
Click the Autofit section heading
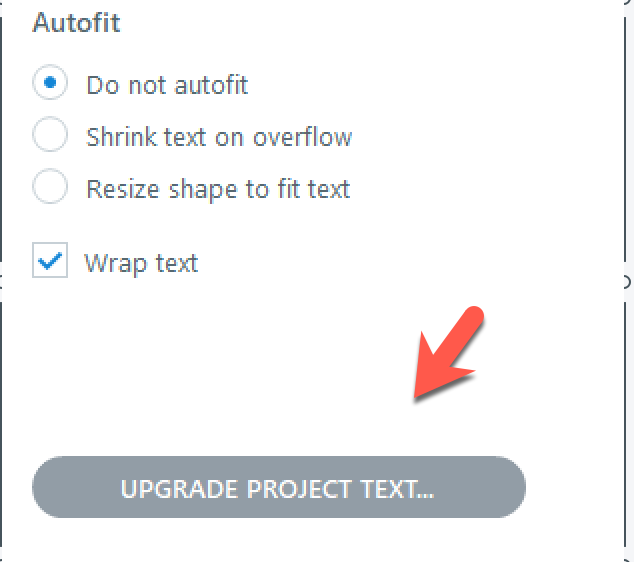tap(77, 24)
